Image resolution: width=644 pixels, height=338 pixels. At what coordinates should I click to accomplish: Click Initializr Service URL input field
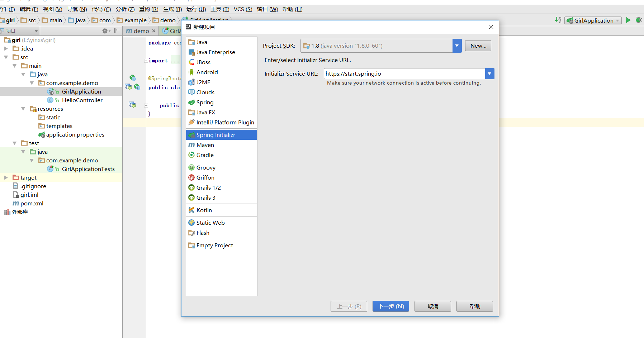pos(404,74)
